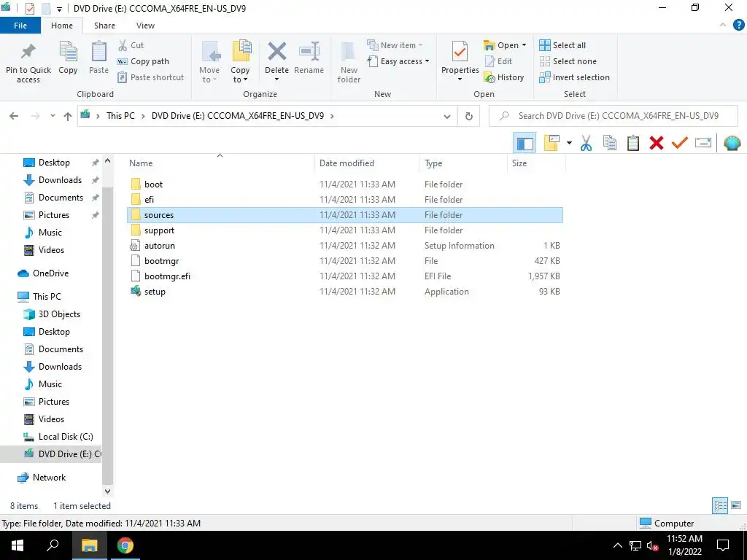
Task: Sort by Date modified column header
Action: point(347,163)
